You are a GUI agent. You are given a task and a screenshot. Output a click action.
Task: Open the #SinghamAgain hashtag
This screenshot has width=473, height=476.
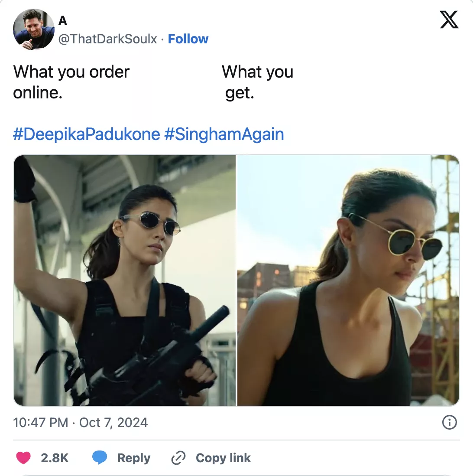[x=224, y=134]
